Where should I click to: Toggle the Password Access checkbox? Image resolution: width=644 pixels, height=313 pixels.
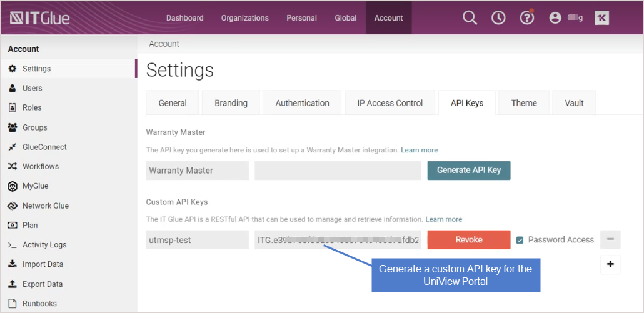click(520, 240)
